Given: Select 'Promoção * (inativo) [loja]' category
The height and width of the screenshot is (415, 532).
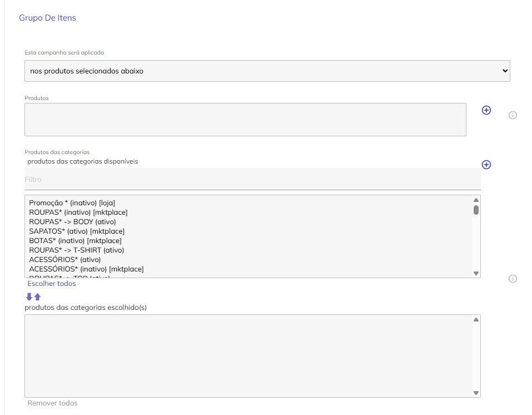Looking at the screenshot, I should tap(72, 203).
